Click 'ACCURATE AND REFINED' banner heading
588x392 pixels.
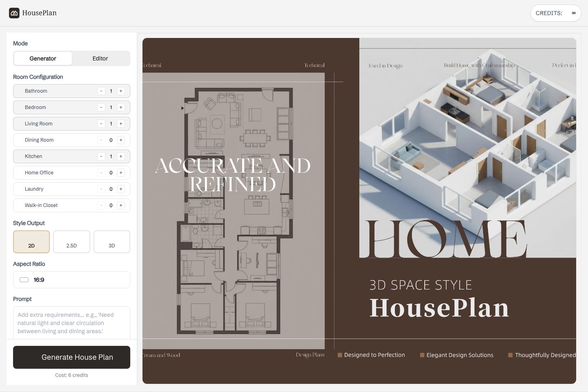[233, 175]
